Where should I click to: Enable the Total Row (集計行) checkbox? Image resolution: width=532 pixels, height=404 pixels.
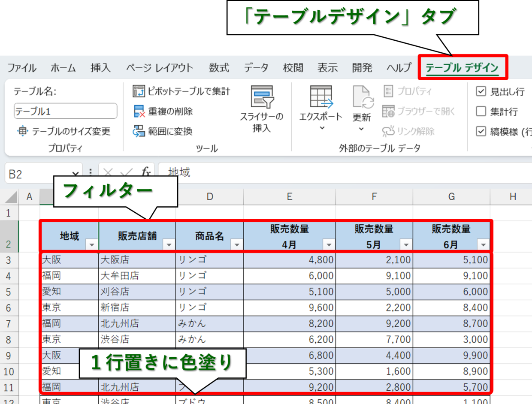coord(481,112)
